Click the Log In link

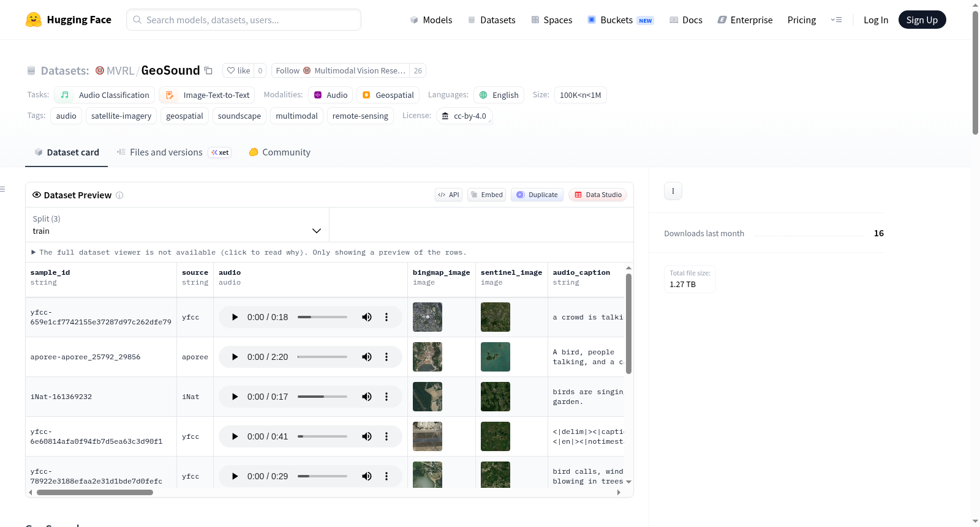pyautogui.click(x=876, y=20)
